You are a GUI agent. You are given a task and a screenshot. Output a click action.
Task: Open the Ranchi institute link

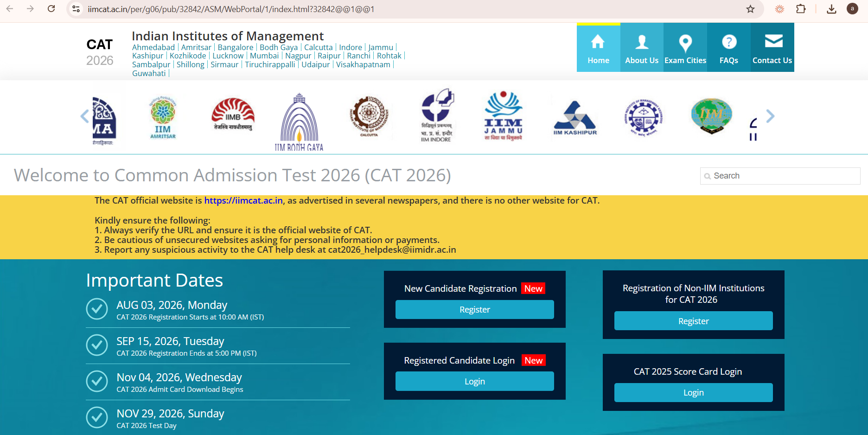point(359,56)
